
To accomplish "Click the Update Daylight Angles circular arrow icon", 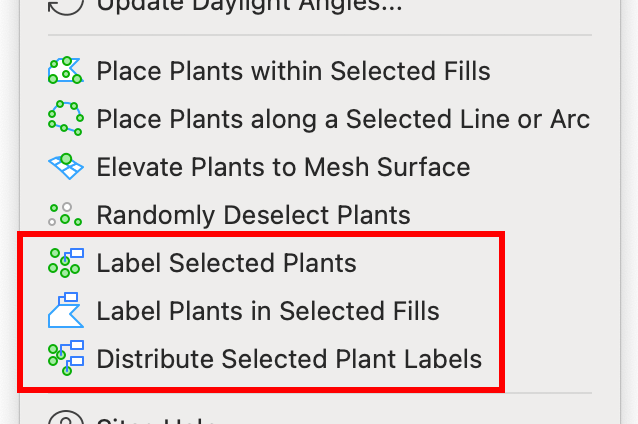I will click(x=66, y=6).
